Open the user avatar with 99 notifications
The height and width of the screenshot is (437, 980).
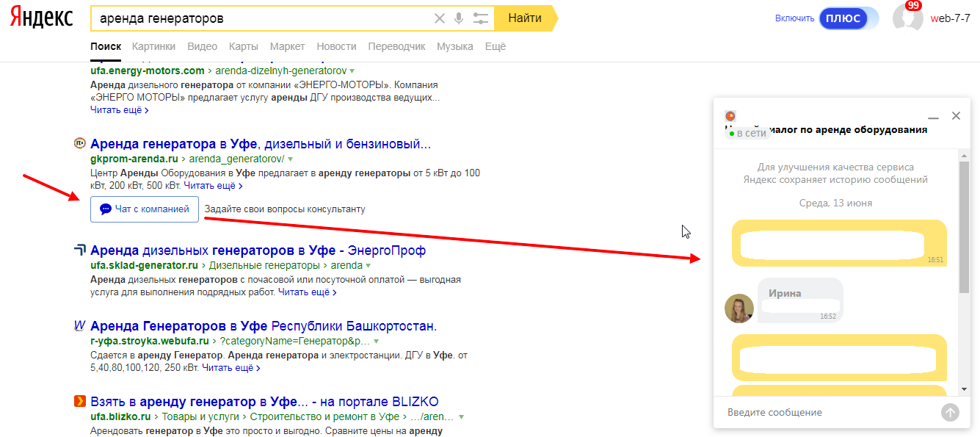pyautogui.click(x=908, y=18)
